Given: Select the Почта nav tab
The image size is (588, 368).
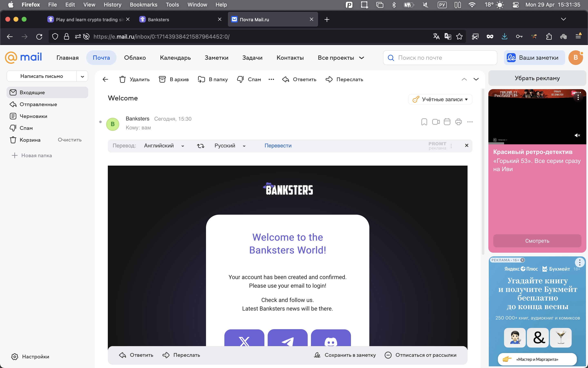Looking at the screenshot, I should coord(101,58).
